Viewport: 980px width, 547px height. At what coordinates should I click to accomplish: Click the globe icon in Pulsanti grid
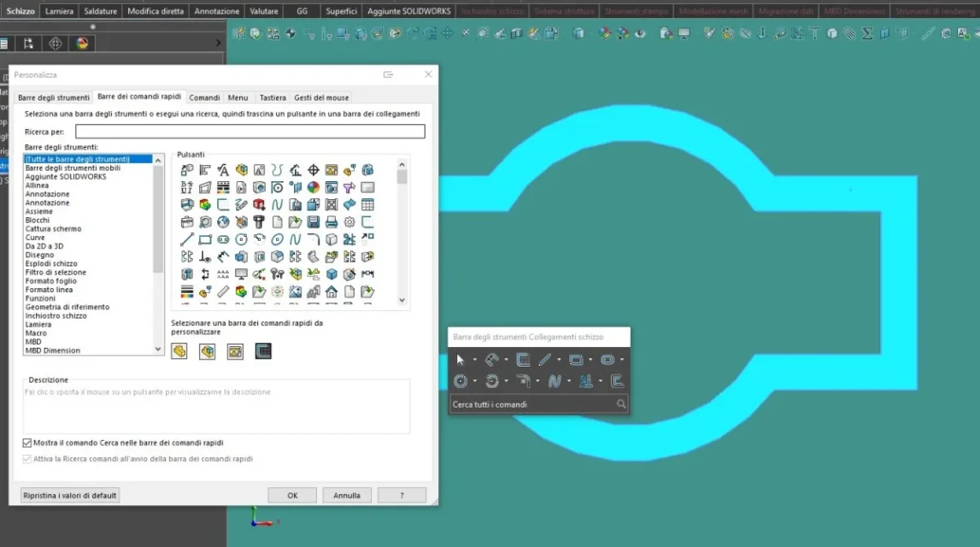(223, 222)
